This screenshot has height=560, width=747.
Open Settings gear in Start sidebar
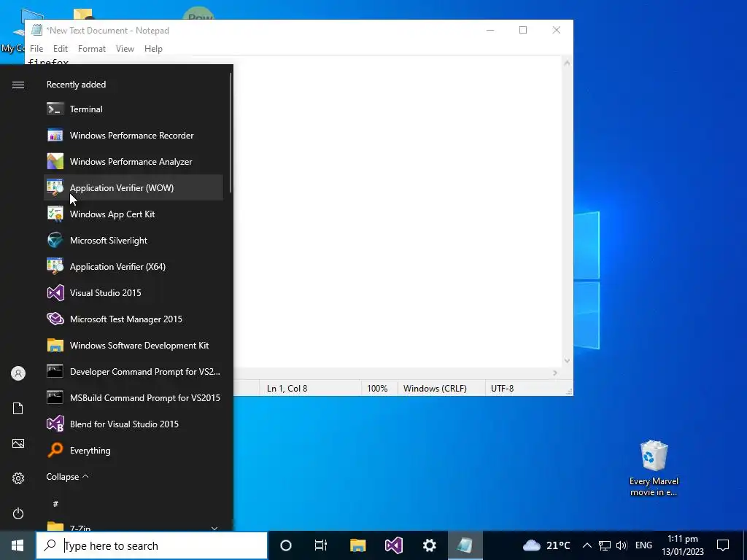coord(18,478)
